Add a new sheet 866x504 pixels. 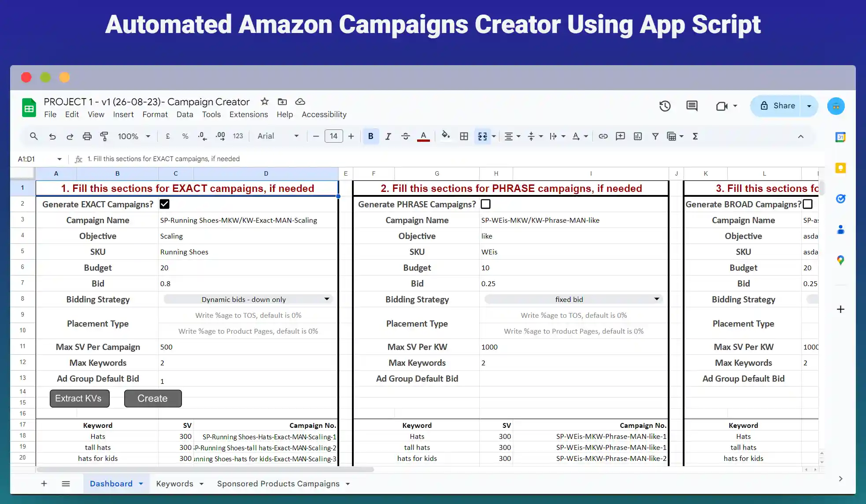click(44, 484)
